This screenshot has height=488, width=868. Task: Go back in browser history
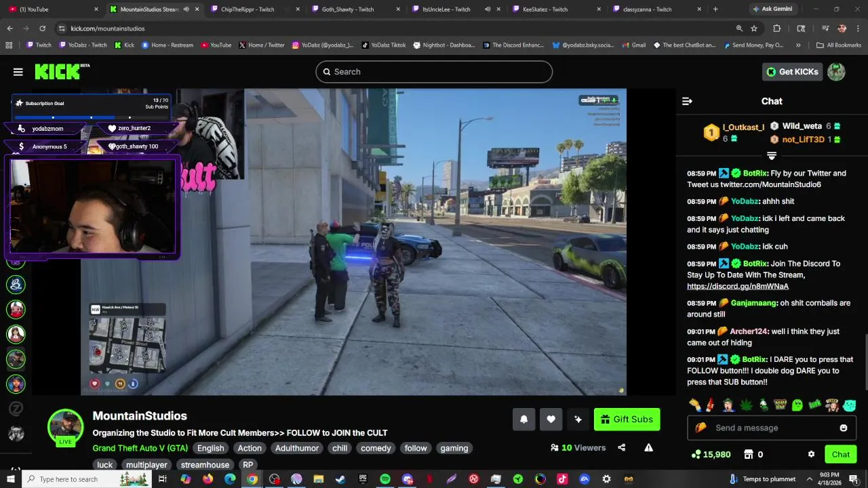[x=9, y=28]
